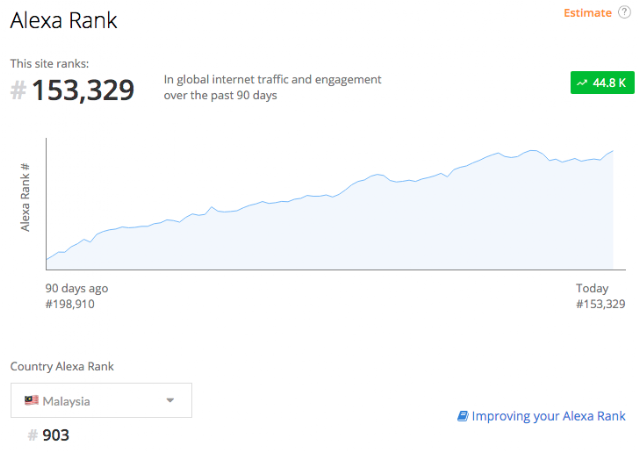Viewport: 640px width, 453px height.
Task: Click the upward trend arrow icon
Action: [x=582, y=83]
